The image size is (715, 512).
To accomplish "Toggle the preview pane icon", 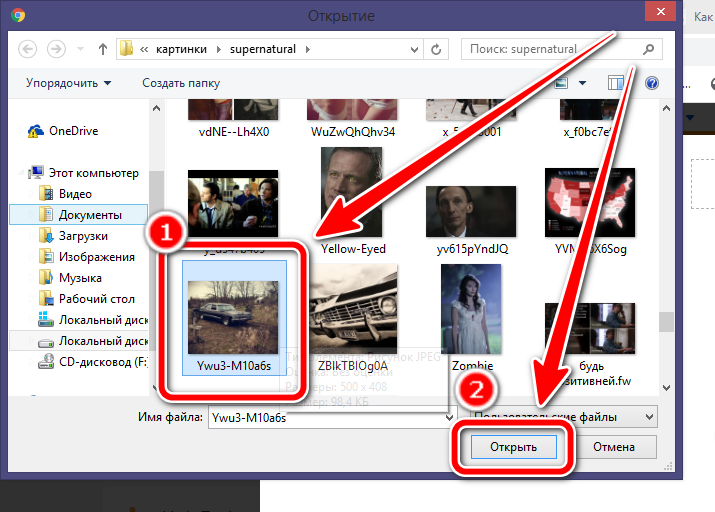I will [x=615, y=83].
